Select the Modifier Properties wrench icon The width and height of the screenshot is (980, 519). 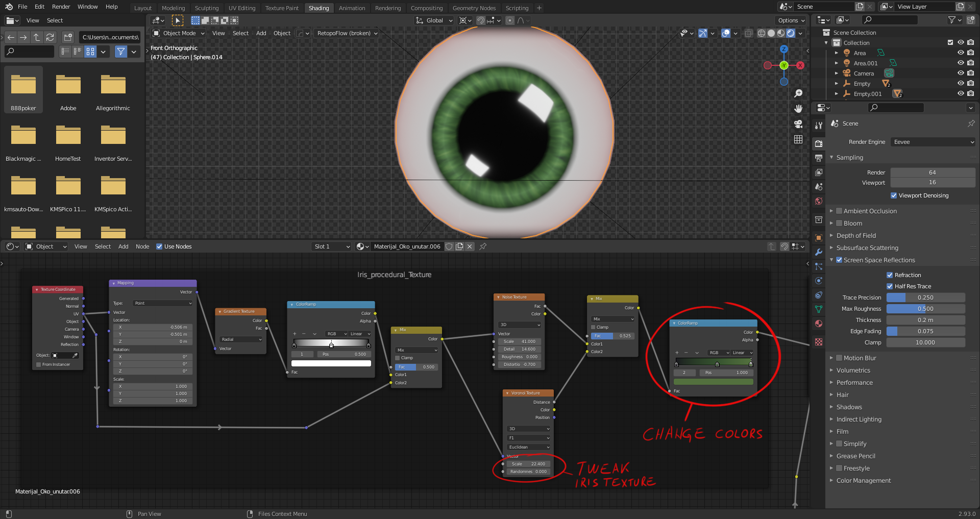(819, 252)
